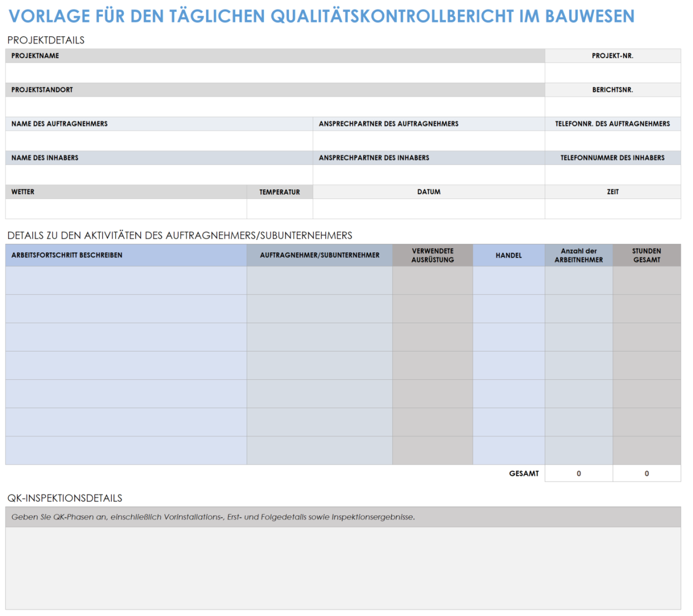Click the field under PROJEKTSTANDORT

click(275, 107)
